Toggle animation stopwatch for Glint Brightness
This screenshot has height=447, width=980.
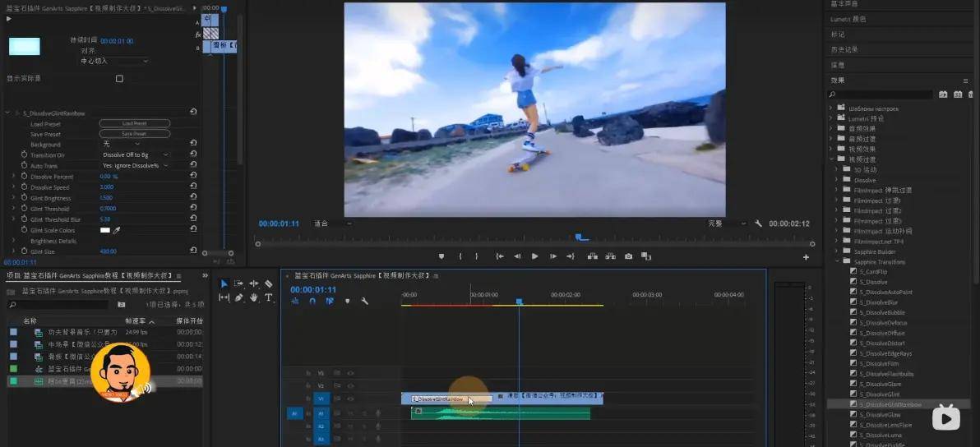point(24,198)
